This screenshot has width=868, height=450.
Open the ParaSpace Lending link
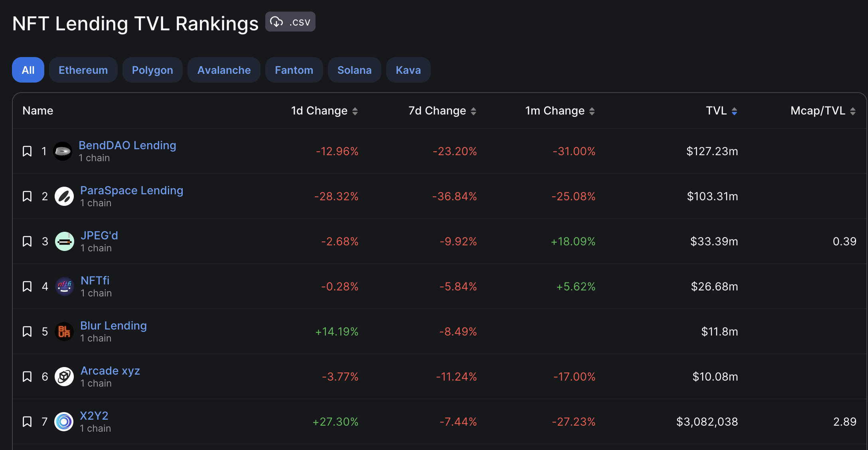pyautogui.click(x=132, y=190)
